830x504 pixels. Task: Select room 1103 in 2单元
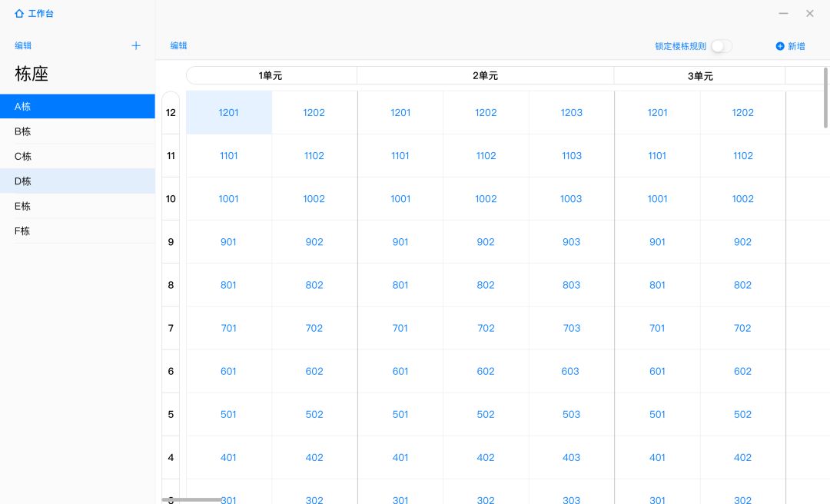coord(572,156)
